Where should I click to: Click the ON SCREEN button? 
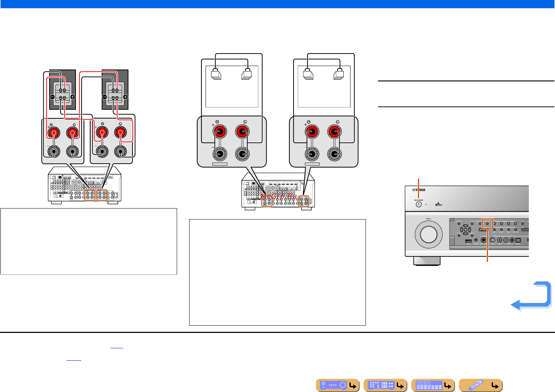click(459, 224)
